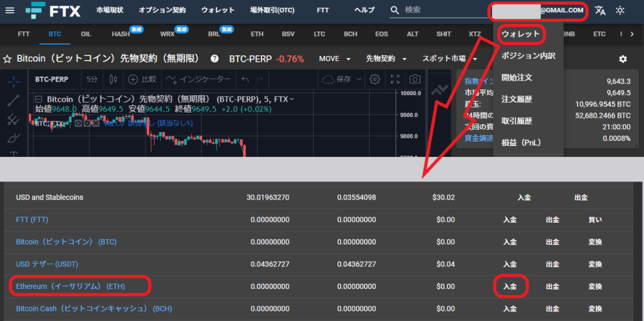
Task: Switch to the OIL ticker tab
Action: click(86, 34)
